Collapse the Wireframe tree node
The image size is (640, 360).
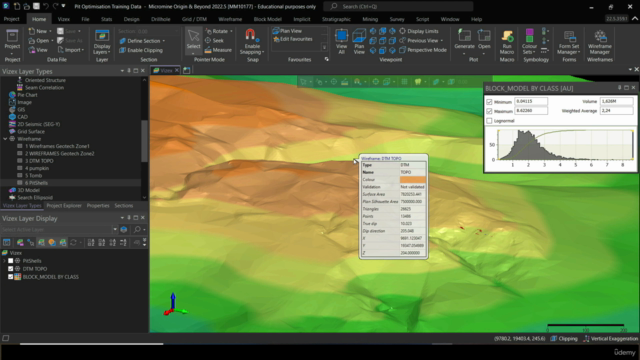click(x=5, y=139)
